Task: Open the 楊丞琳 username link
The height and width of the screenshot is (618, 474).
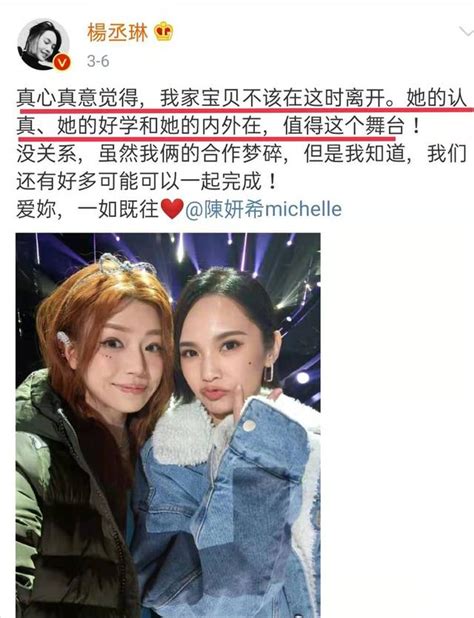Action: pyautogui.click(x=117, y=32)
